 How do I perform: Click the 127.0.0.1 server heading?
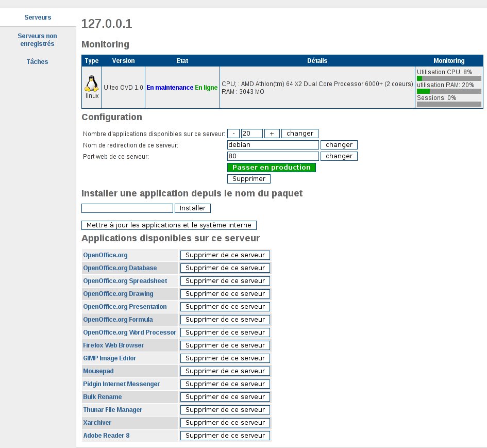pyautogui.click(x=107, y=24)
